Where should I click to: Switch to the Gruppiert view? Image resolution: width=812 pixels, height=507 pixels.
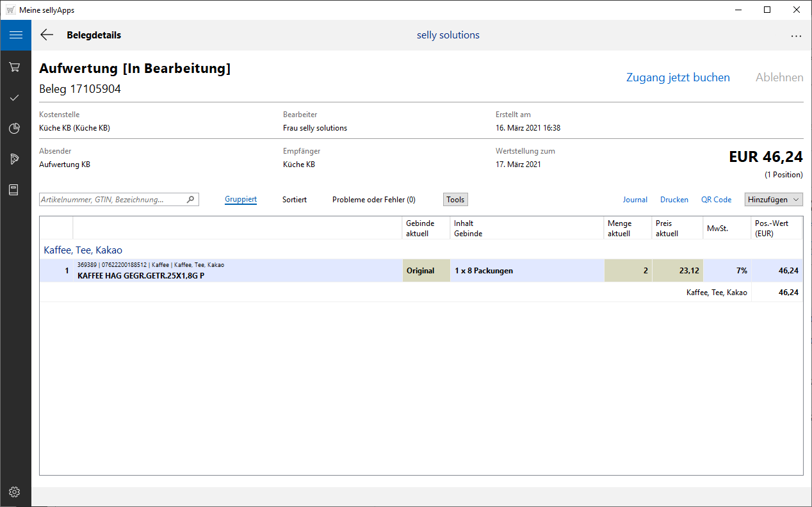point(241,200)
